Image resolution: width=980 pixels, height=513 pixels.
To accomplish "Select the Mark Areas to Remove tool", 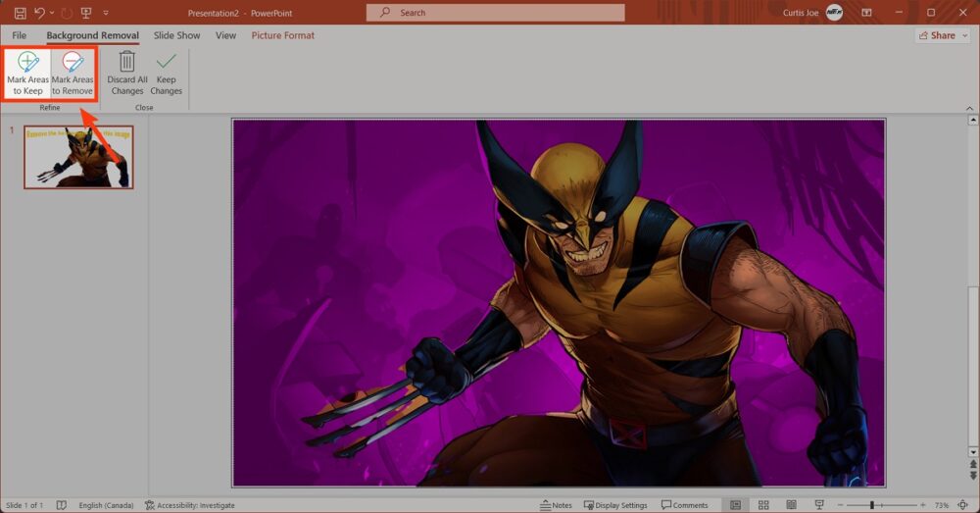I will 73,74.
